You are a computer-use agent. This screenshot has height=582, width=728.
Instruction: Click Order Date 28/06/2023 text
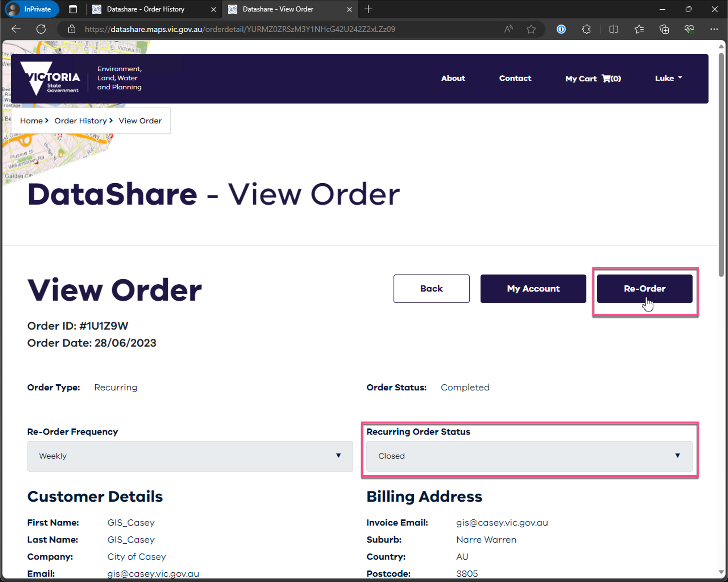(92, 343)
